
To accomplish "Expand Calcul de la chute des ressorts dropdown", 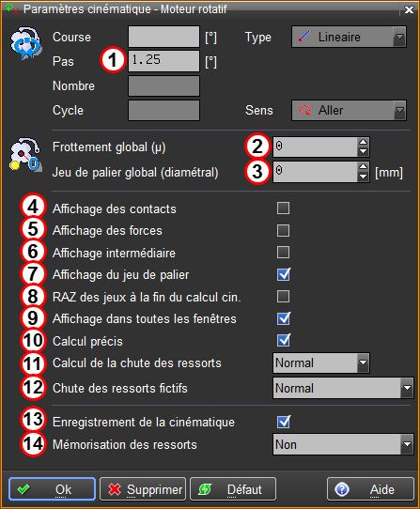I will point(321,362).
